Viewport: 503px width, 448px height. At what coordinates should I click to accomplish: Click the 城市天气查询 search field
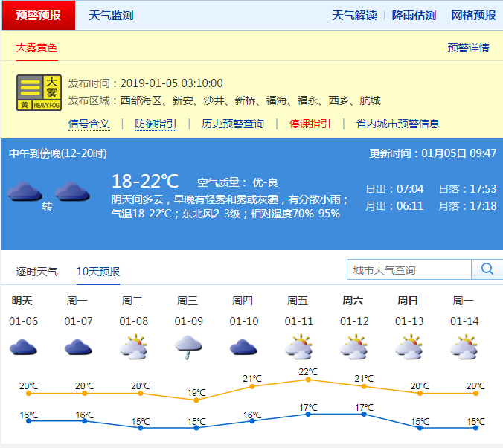click(x=409, y=269)
